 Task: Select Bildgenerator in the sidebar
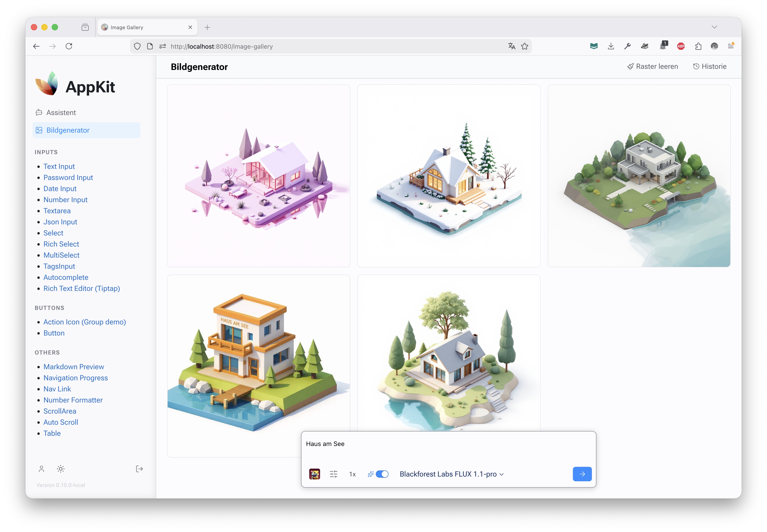pos(68,130)
